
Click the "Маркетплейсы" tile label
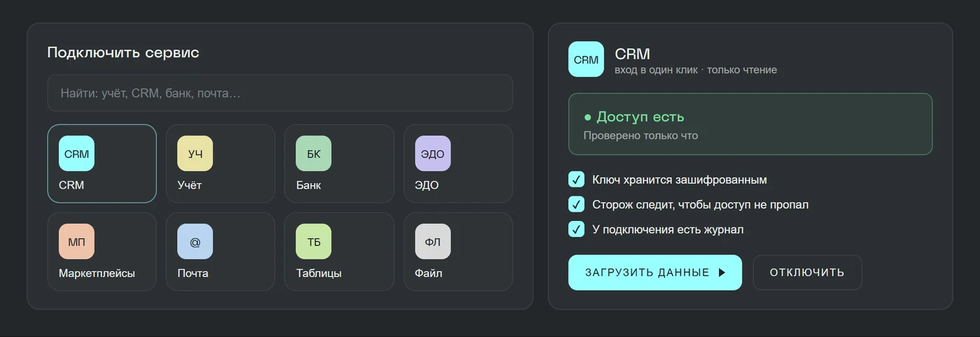(x=97, y=273)
